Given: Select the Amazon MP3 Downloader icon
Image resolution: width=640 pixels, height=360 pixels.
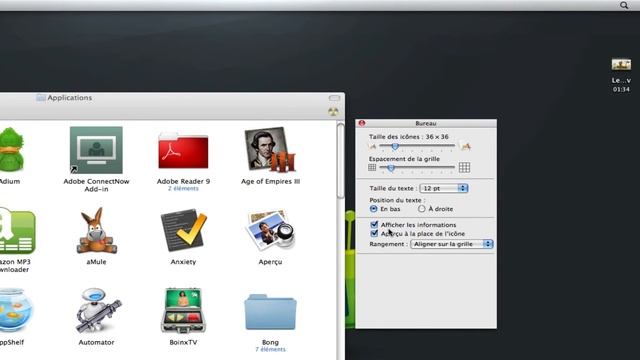Looking at the screenshot, I should click(17, 231).
